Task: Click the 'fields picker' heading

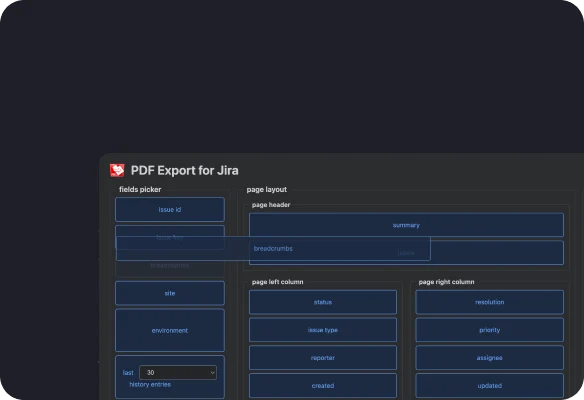Action: pos(140,189)
